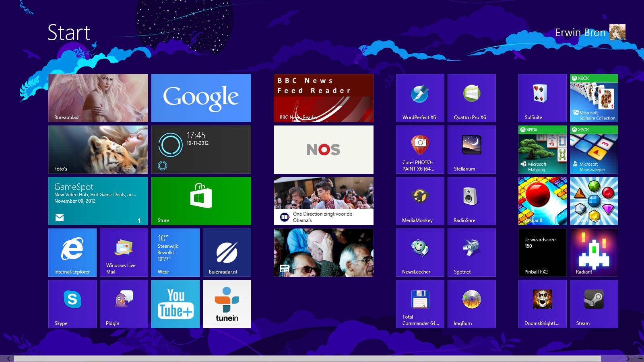Screen dimensions: 644x362
Task: Launch the Jewel Fever game tile
Action: click(594, 201)
